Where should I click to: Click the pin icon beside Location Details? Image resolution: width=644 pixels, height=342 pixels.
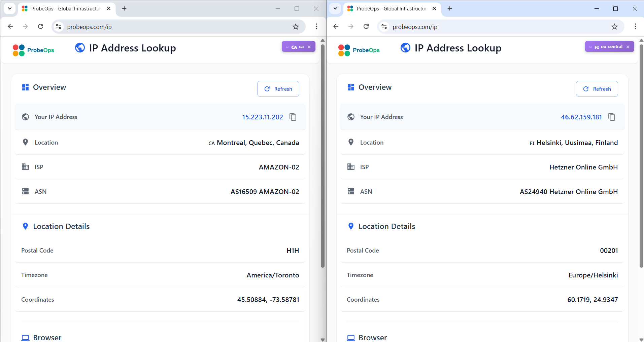click(25, 226)
